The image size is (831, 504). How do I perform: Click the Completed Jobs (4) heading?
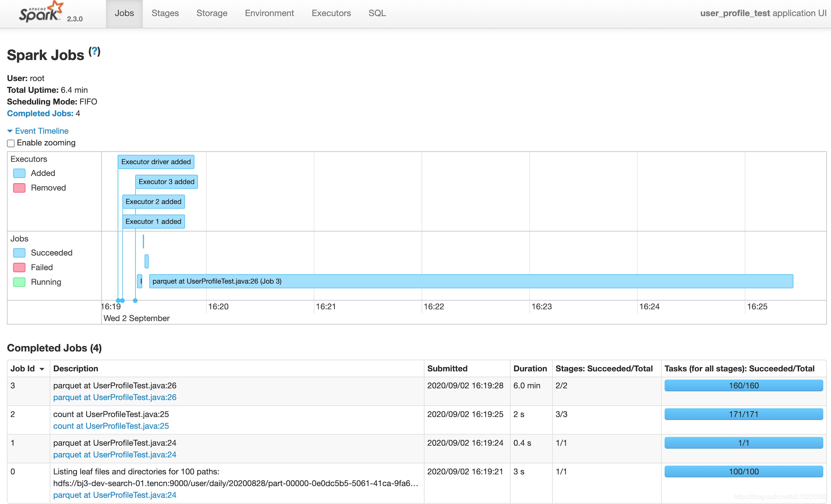(55, 348)
